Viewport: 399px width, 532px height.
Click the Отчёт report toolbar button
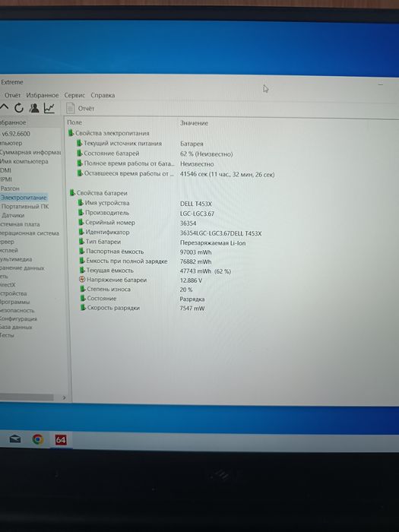(x=80, y=108)
